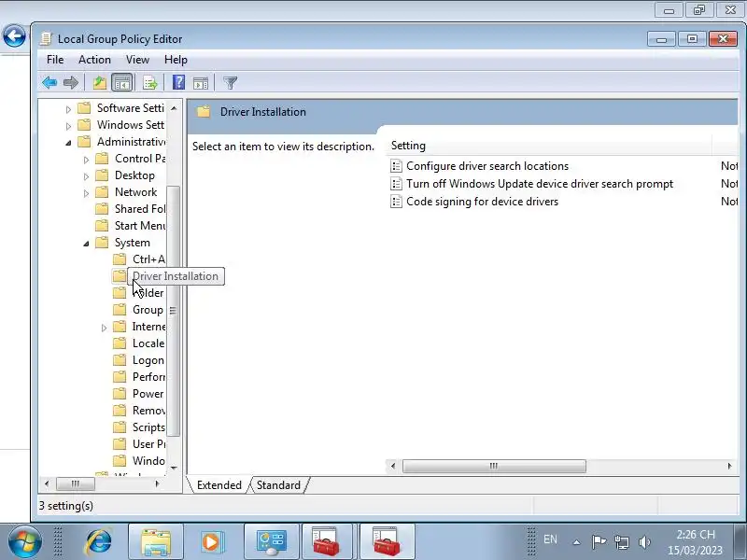Image resolution: width=747 pixels, height=560 pixels.
Task: Click the Back arrow toolbar icon
Action: 49,83
